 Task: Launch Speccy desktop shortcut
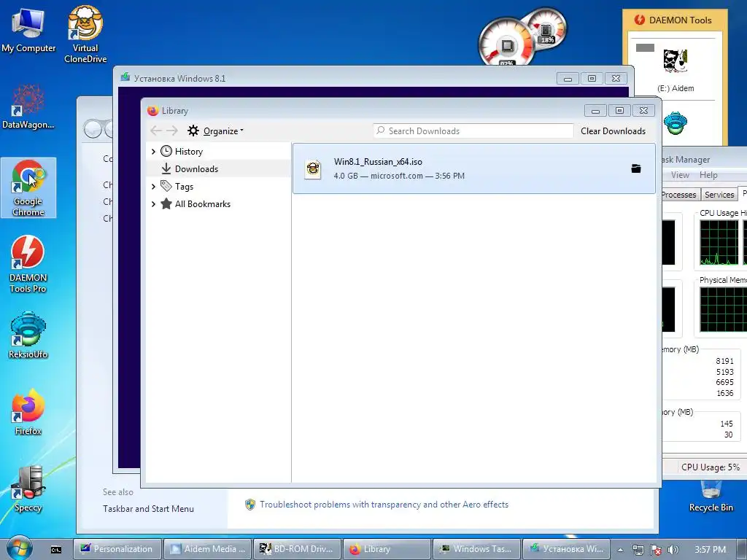click(28, 489)
